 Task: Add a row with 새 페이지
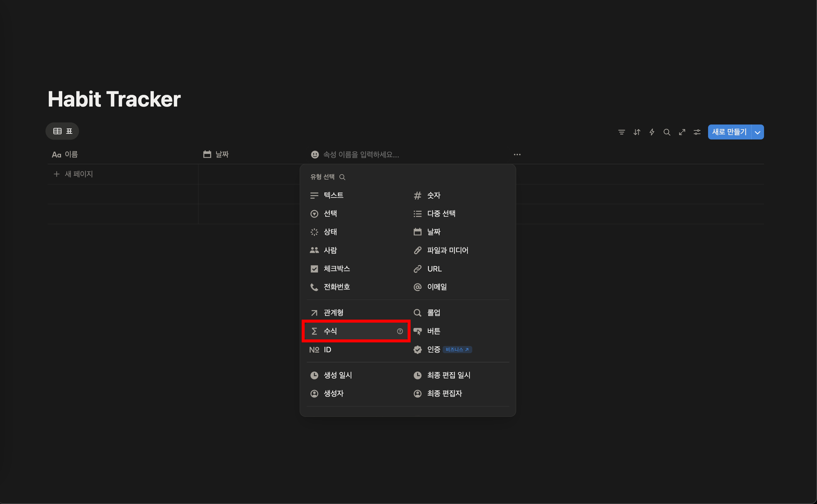(x=78, y=174)
